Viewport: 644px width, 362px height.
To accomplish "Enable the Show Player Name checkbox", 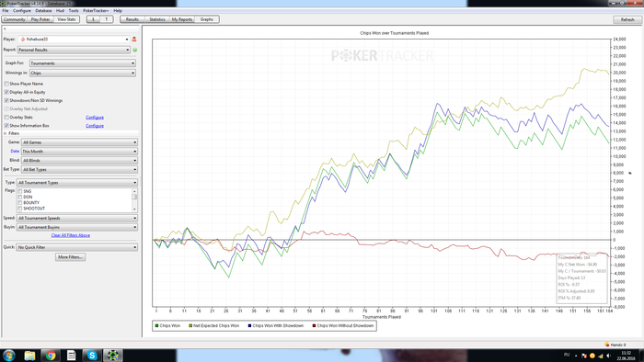I will tap(6, 84).
